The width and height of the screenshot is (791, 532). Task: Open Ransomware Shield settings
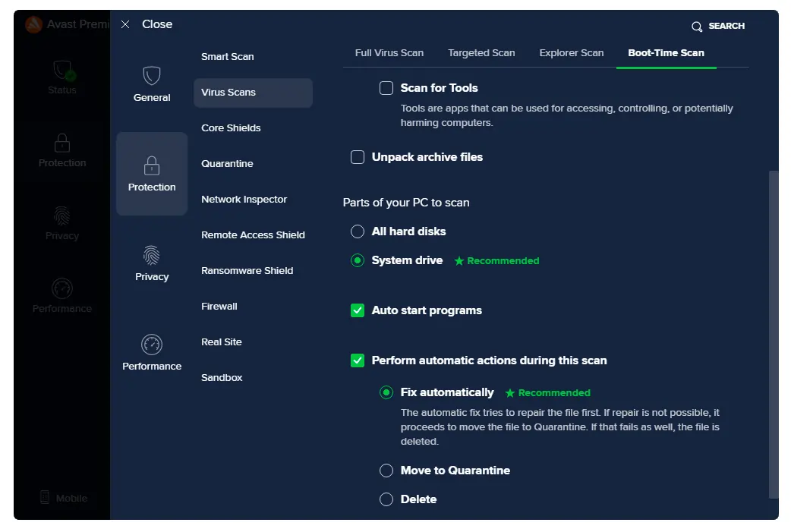pos(247,271)
